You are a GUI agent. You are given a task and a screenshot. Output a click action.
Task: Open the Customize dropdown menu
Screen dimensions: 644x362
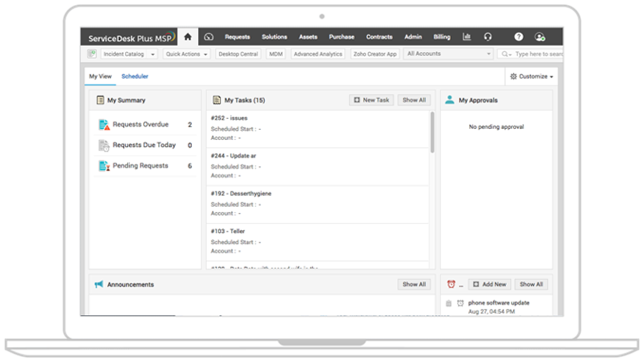click(531, 76)
